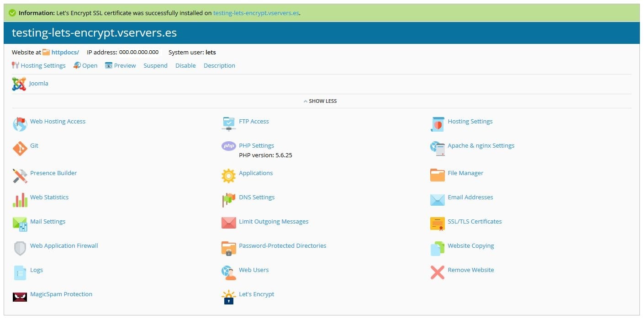Open the File Manager link
The width and height of the screenshot is (644, 320).
point(465,173)
